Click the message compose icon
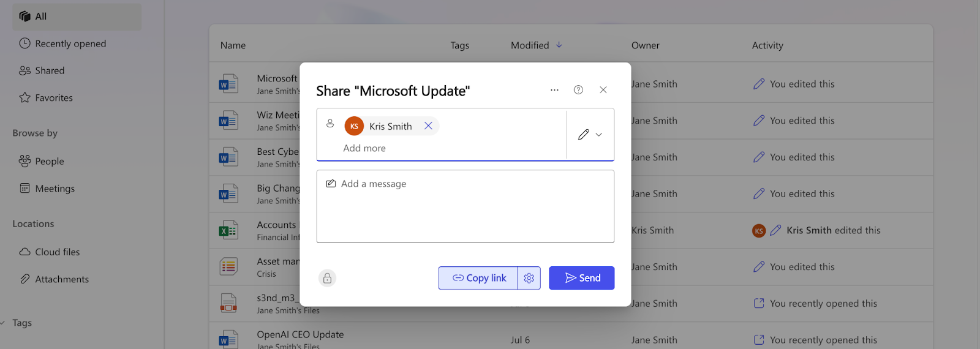The image size is (980, 349). (331, 184)
